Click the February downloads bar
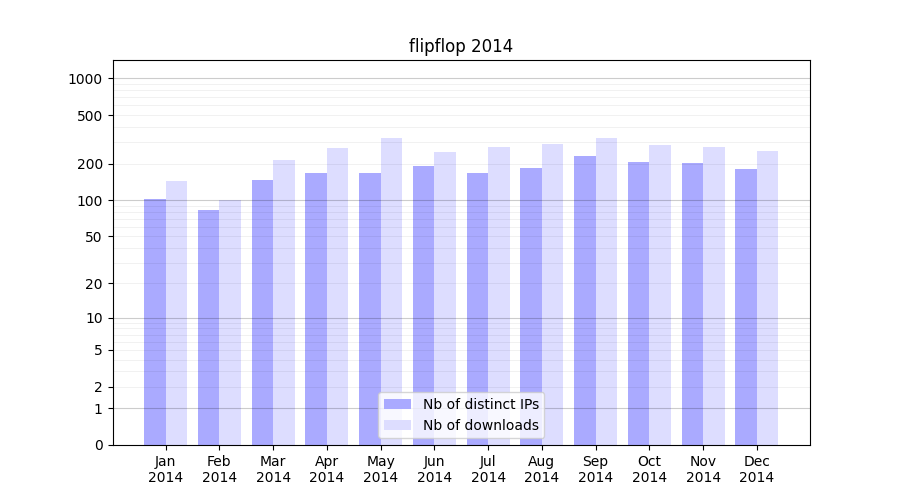The height and width of the screenshot is (500, 900). click(x=230, y=322)
